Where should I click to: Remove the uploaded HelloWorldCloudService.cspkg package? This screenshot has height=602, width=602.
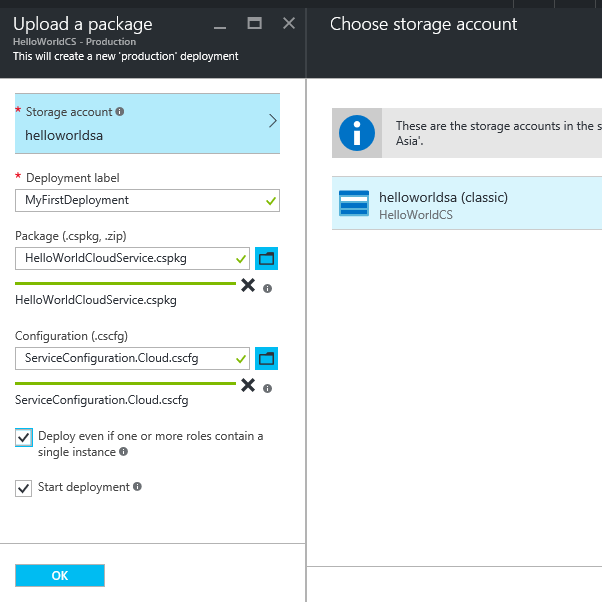pyautogui.click(x=248, y=285)
